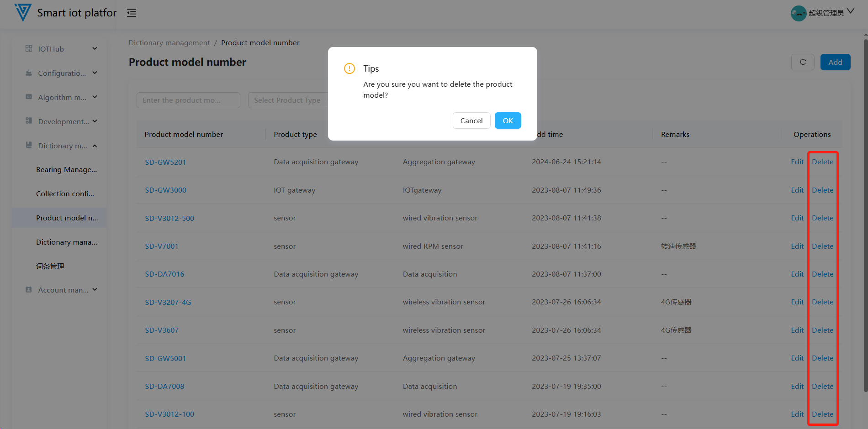This screenshot has width=868, height=429.
Task: Click the Algorithm management sidebar icon
Action: click(x=29, y=97)
